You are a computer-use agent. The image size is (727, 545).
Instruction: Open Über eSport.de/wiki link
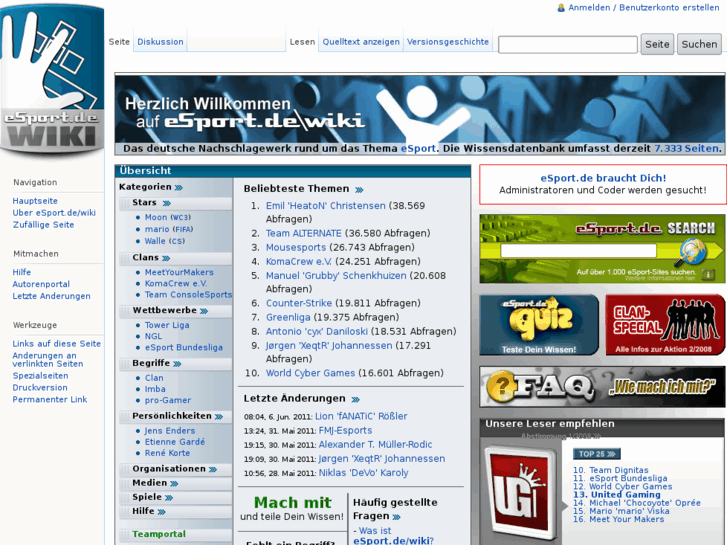pyautogui.click(x=54, y=213)
